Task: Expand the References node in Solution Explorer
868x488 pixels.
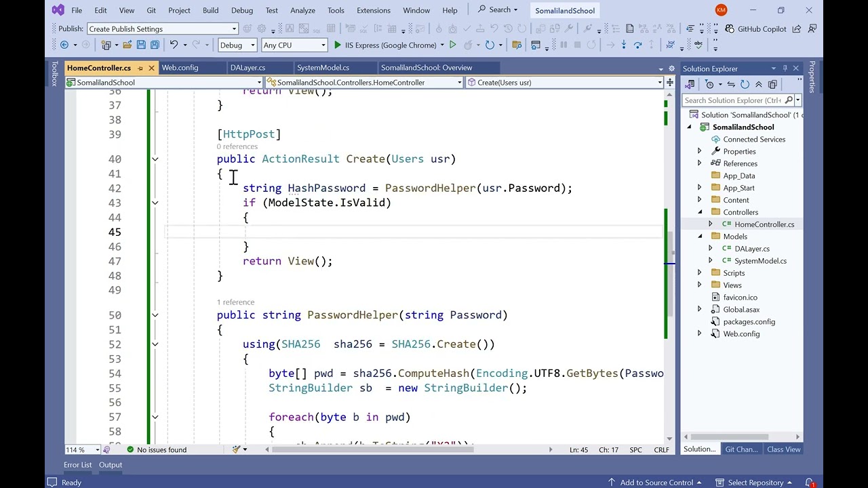Action: 700,163
